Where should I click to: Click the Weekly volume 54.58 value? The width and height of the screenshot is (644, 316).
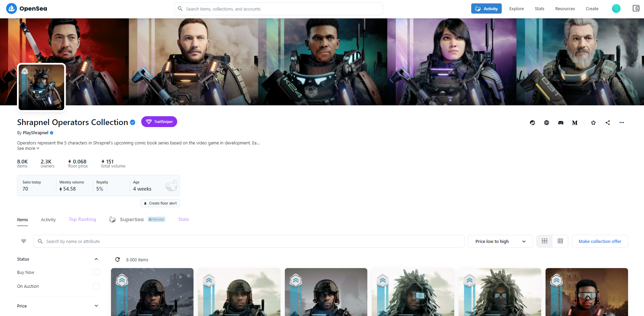click(68, 189)
